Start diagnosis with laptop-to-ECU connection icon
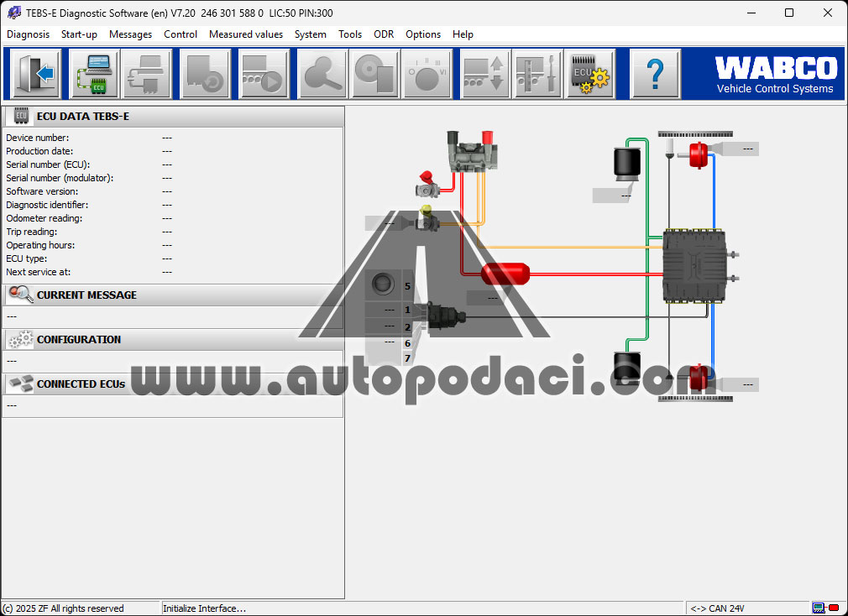The width and height of the screenshot is (848, 616). pyautogui.click(x=94, y=74)
